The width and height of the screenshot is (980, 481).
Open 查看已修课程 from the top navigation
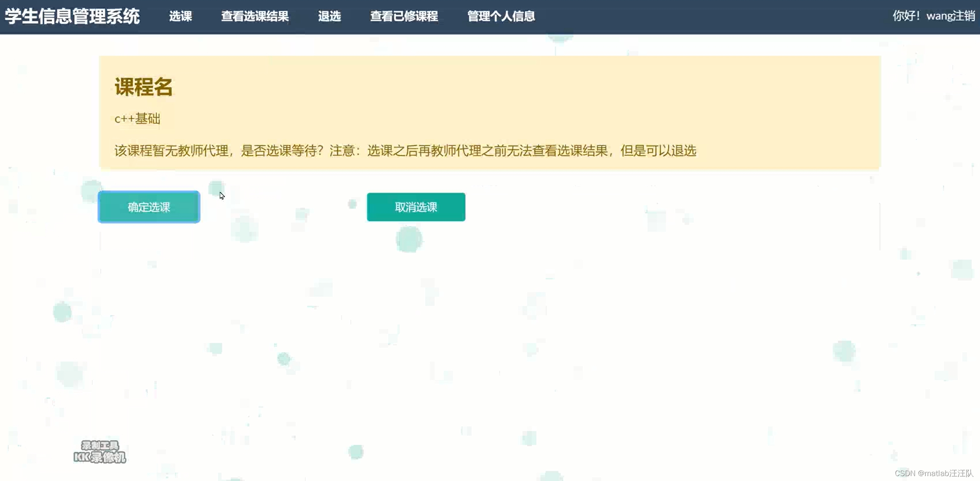click(404, 16)
